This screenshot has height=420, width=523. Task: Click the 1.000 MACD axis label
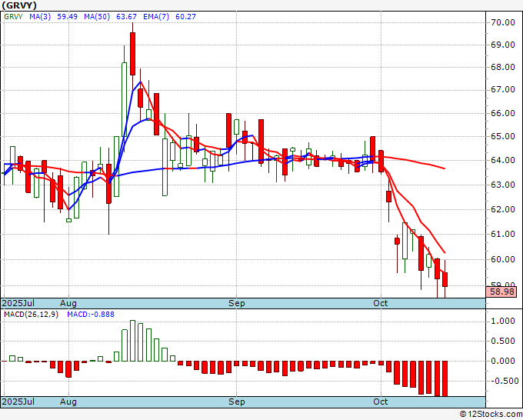pos(503,322)
